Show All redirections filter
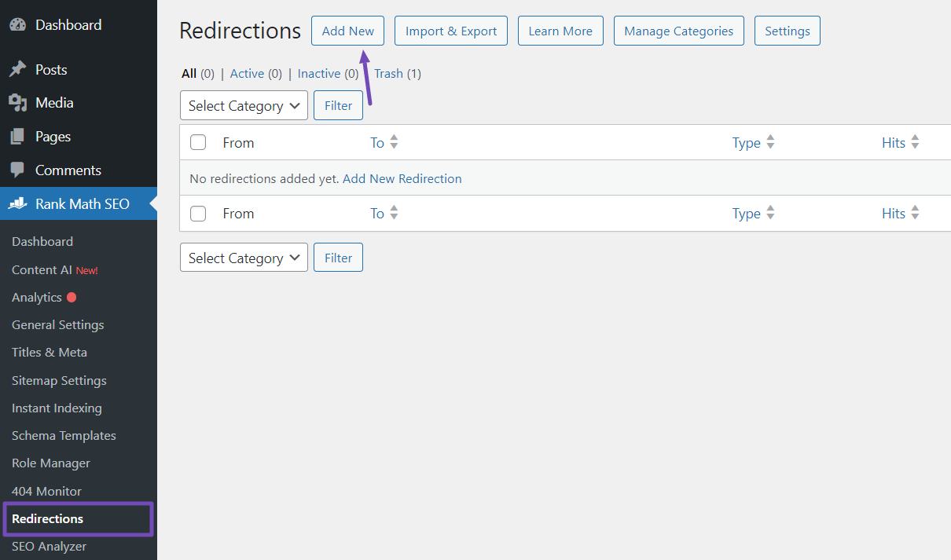The width and height of the screenshot is (951, 560). coord(189,74)
